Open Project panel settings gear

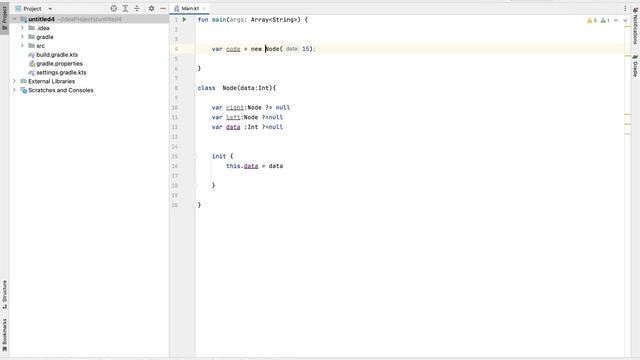point(151,8)
